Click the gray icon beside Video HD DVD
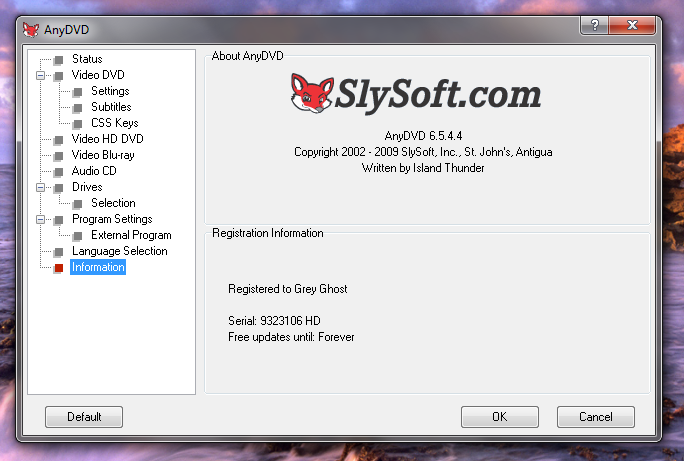Viewport: 684px width, 461px height. (58, 140)
